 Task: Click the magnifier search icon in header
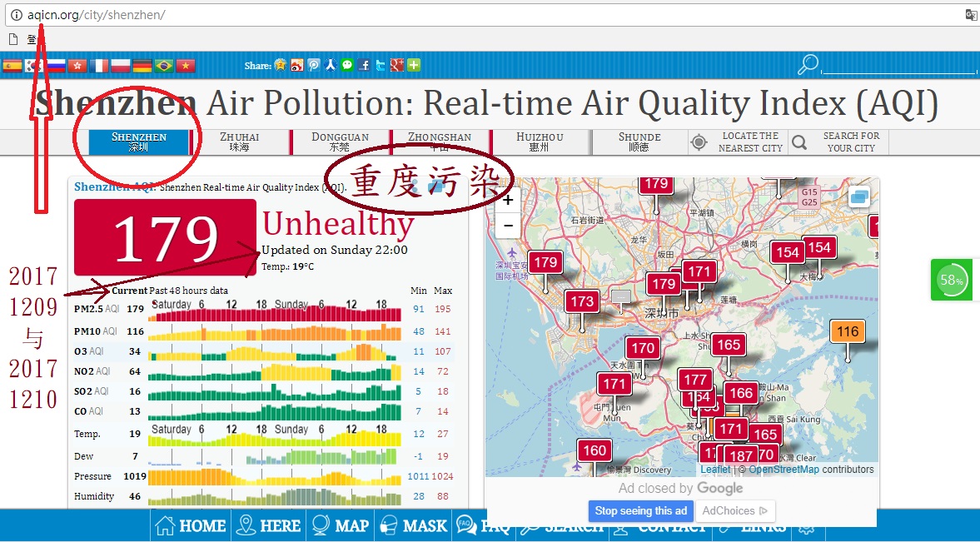coord(808,64)
